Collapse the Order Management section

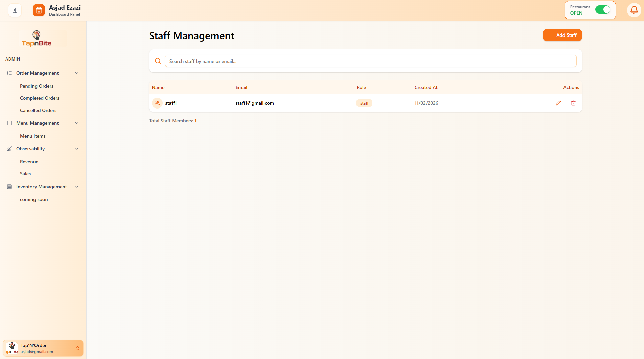coord(77,73)
